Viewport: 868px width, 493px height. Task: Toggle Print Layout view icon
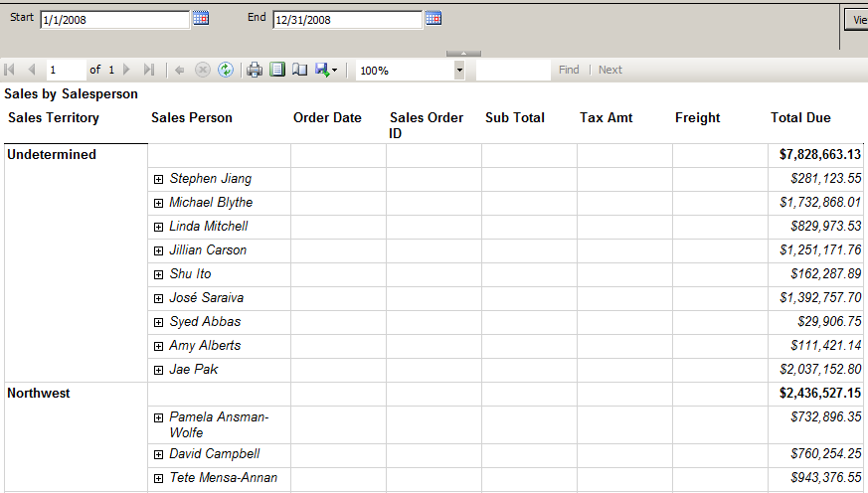click(277, 70)
